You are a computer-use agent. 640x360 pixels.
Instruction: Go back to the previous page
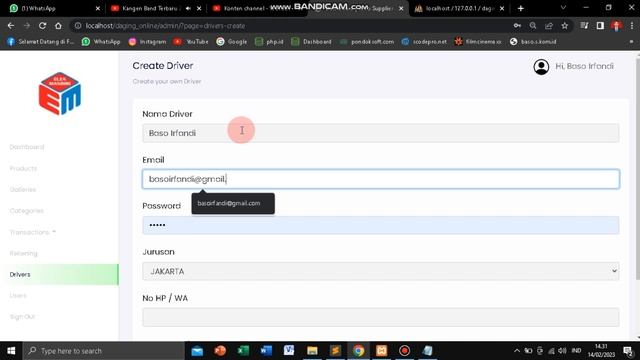click(x=11, y=26)
